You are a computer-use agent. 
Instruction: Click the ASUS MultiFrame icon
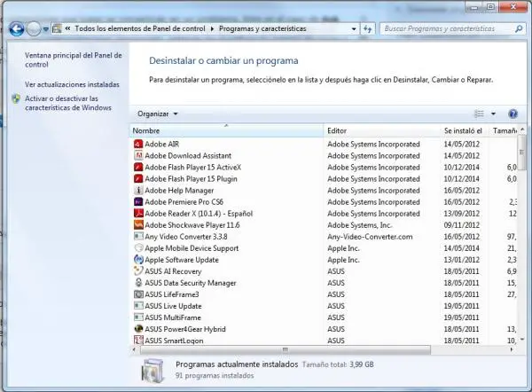pos(138,317)
